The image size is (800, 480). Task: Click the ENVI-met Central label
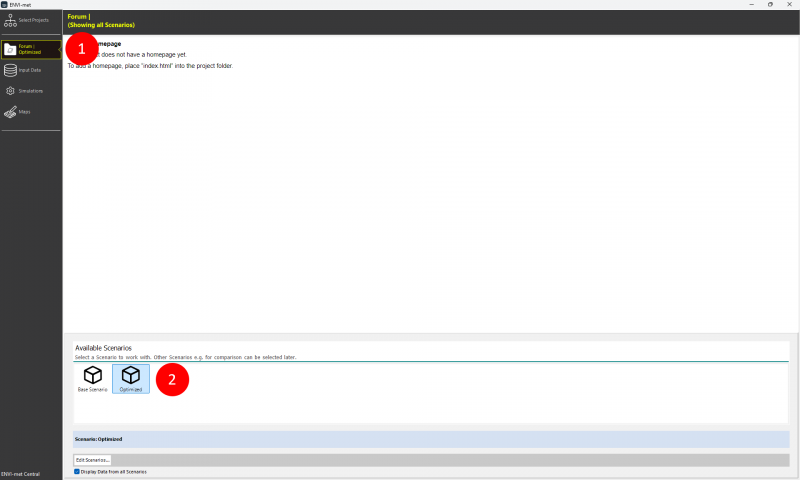(x=20, y=471)
